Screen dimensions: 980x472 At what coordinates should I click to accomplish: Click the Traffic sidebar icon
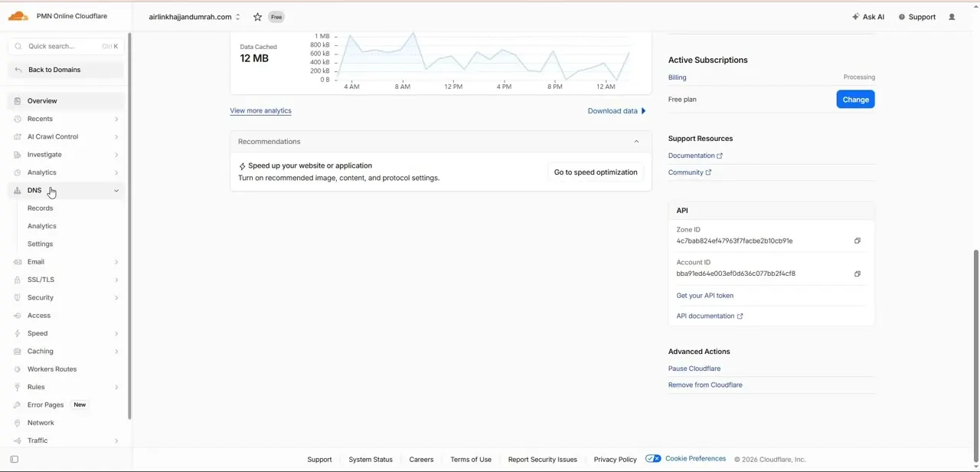(17, 441)
